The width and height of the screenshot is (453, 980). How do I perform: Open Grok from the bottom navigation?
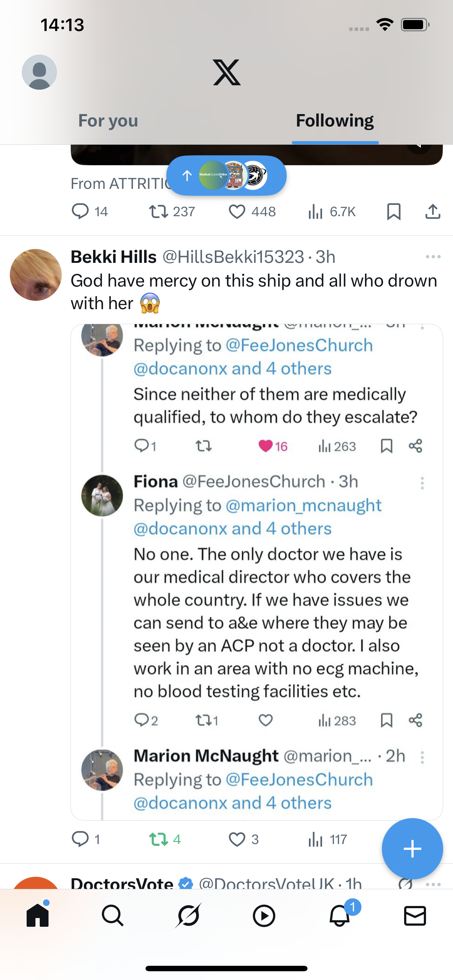188,915
